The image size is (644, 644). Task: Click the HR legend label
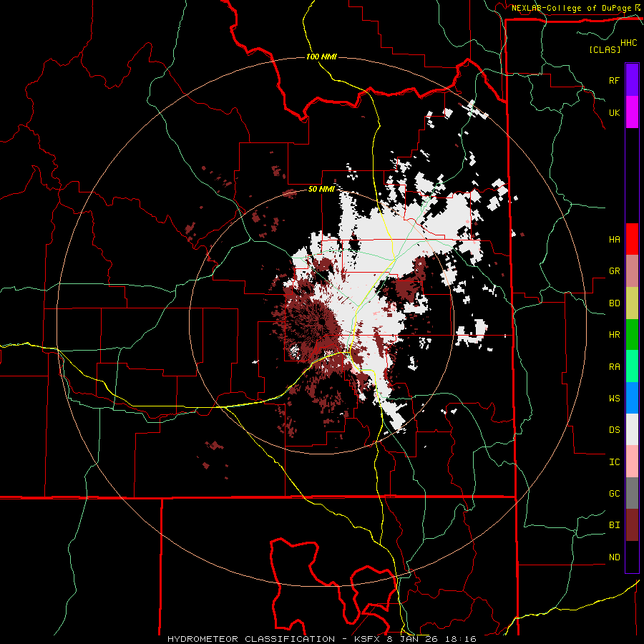tap(614, 335)
